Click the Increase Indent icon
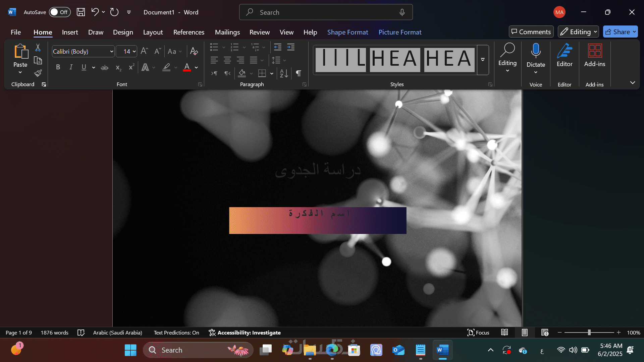The width and height of the screenshot is (644, 362). (x=291, y=47)
